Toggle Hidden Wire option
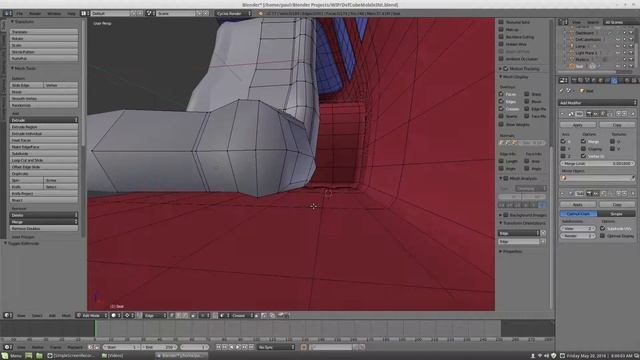The height and width of the screenshot is (360, 640). [x=501, y=44]
